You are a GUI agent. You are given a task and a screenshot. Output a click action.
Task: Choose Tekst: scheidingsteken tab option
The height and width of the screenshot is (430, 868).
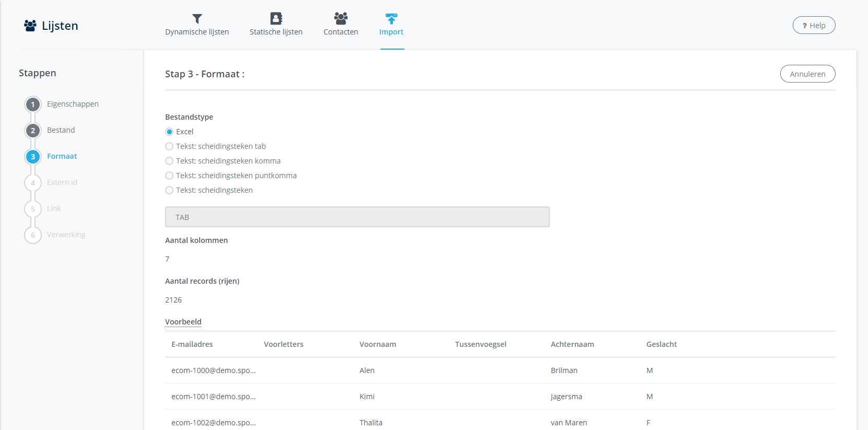coord(169,146)
